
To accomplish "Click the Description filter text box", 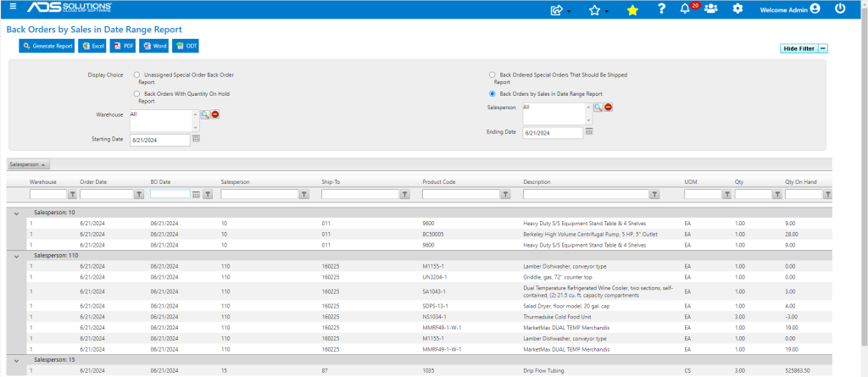I will click(x=586, y=194).
